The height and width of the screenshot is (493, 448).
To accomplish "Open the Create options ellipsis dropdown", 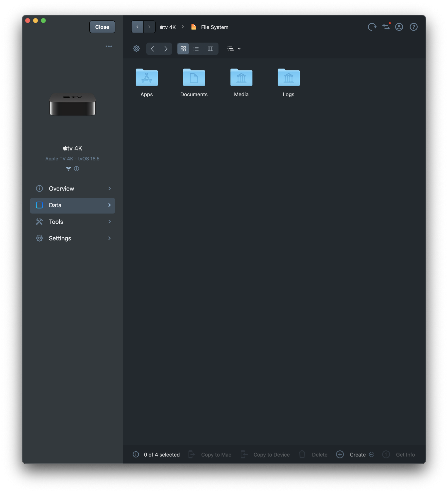I will coord(372,454).
